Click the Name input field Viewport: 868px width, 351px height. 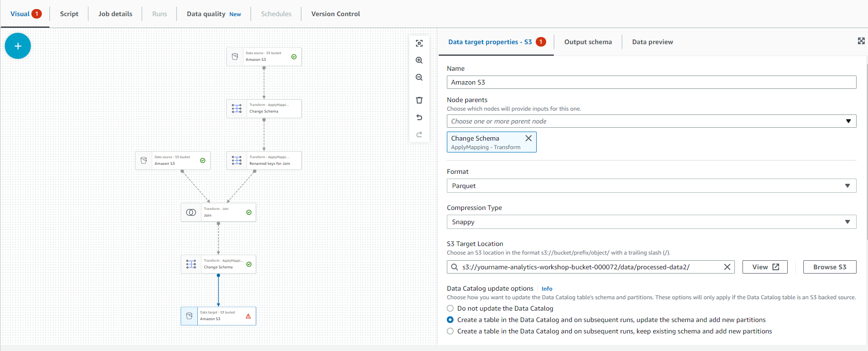click(x=651, y=82)
